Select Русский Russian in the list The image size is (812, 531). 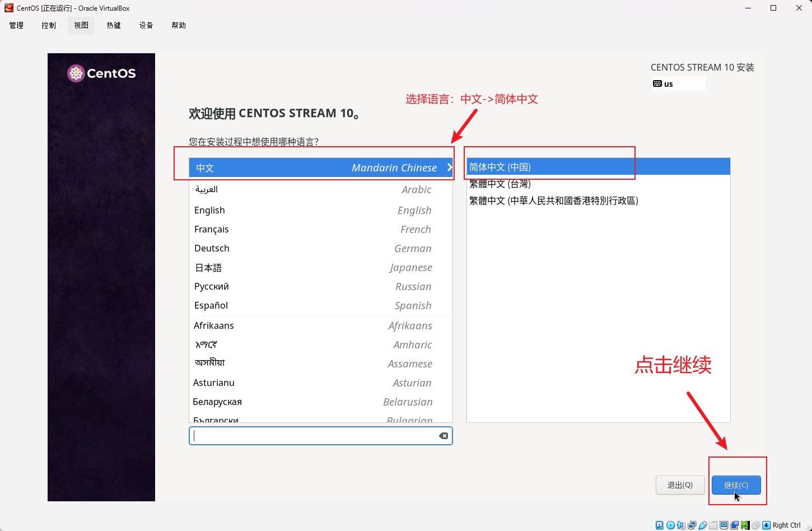point(321,286)
